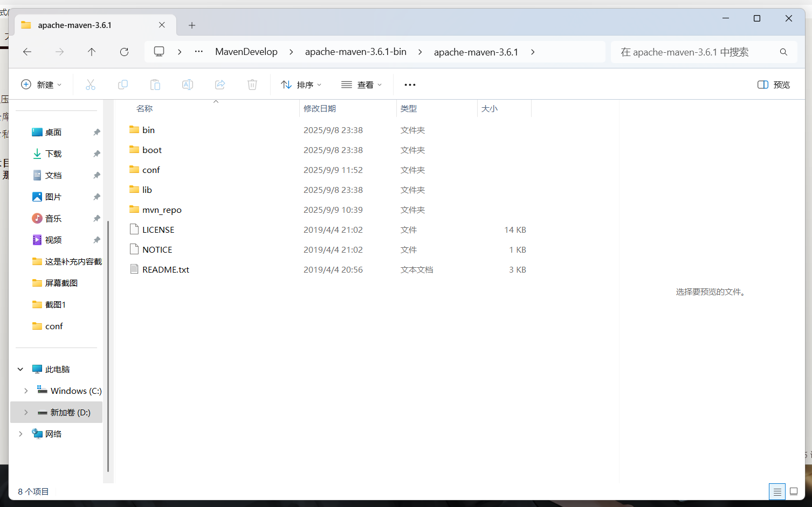Add a new tab with plus button

(x=192, y=25)
